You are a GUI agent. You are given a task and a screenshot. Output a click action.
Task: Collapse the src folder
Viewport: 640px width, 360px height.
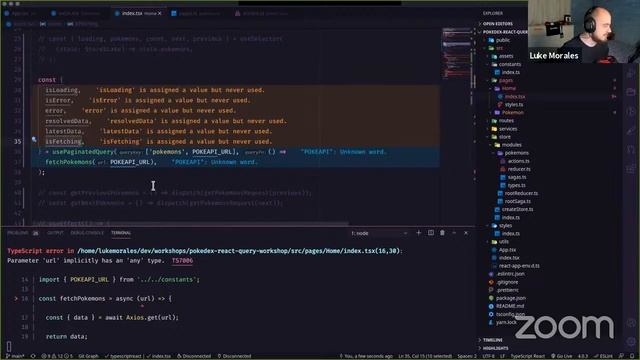tap(499, 48)
